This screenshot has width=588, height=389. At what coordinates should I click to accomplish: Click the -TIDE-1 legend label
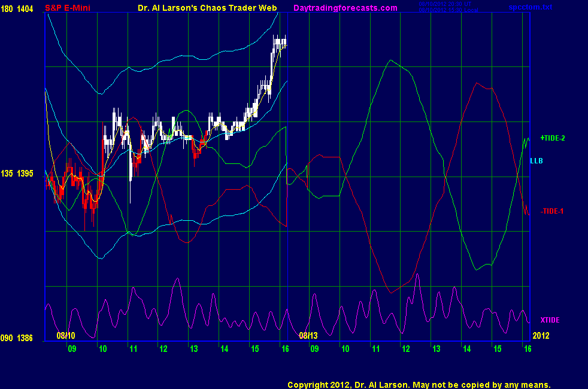552,211
